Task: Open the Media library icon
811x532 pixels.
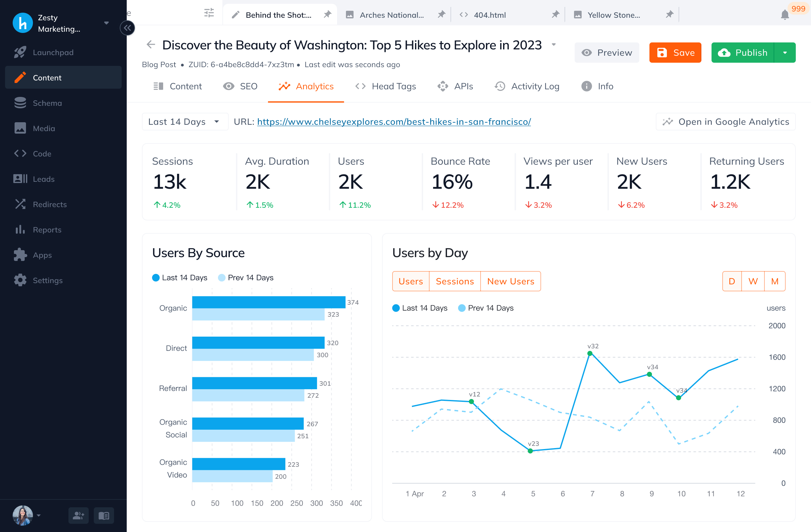Action: [21, 128]
